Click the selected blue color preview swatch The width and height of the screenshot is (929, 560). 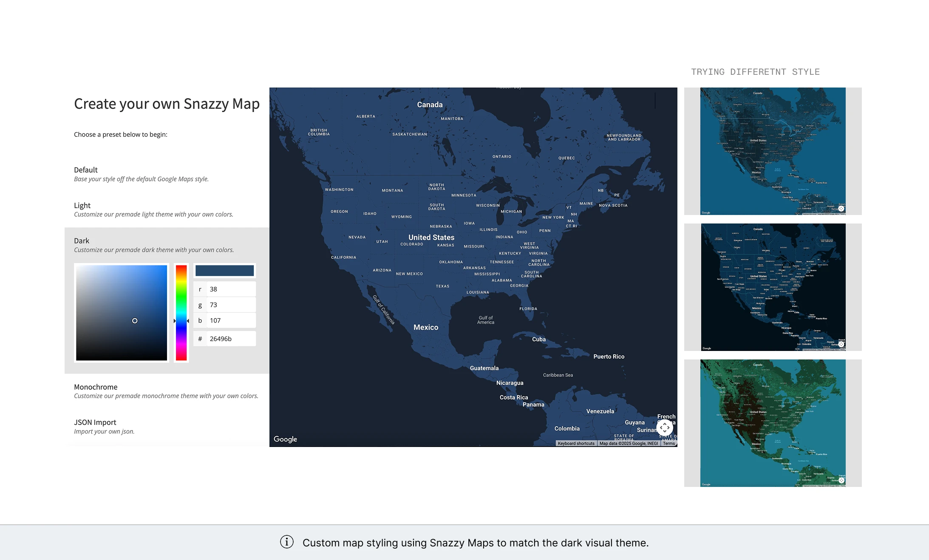(224, 271)
